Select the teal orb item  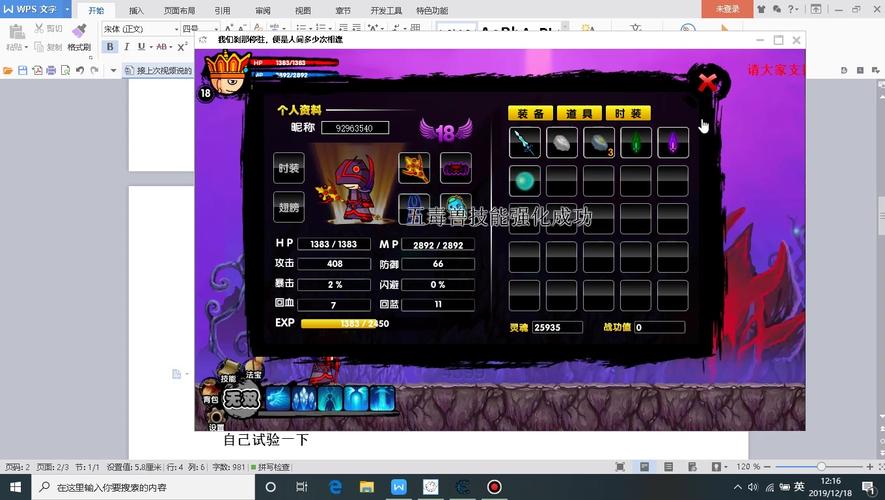point(524,181)
